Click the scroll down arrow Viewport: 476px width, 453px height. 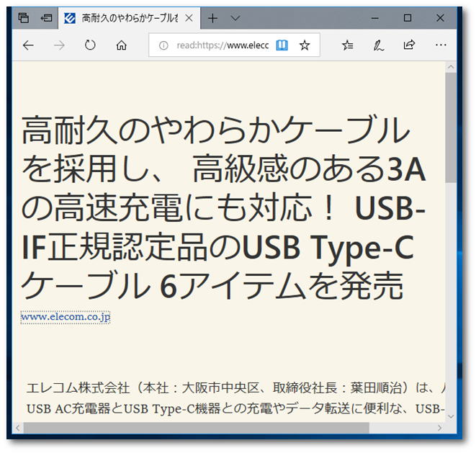(451, 416)
